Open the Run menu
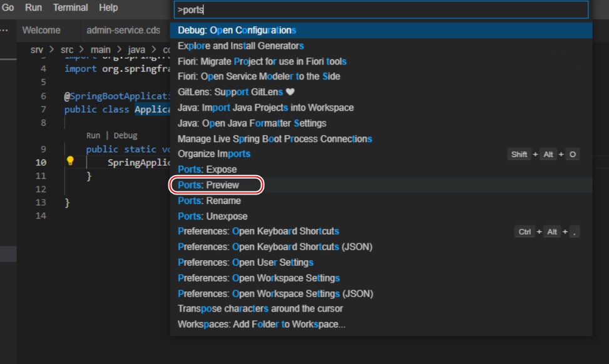The image size is (609, 364). [33, 8]
